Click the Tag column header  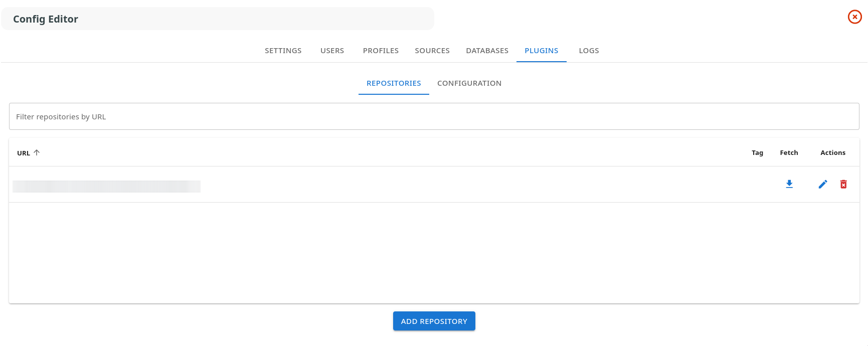(x=757, y=152)
